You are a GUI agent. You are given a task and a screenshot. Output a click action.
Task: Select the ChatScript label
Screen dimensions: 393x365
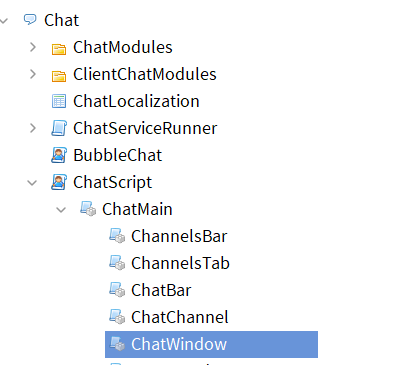click(x=113, y=183)
